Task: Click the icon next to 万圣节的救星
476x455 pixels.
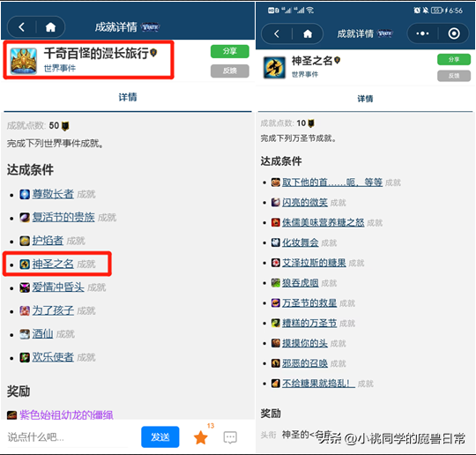Action: pyautogui.click(x=276, y=302)
